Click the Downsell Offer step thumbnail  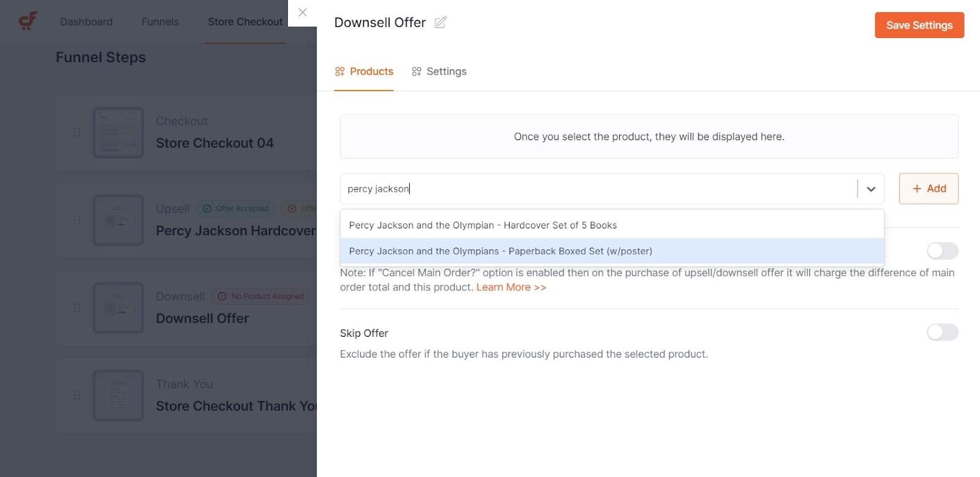pos(118,307)
